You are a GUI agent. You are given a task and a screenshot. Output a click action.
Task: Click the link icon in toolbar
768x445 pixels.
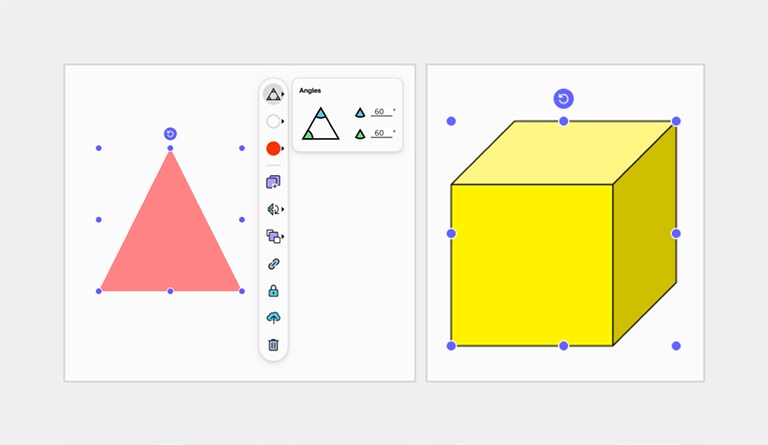pyautogui.click(x=273, y=264)
